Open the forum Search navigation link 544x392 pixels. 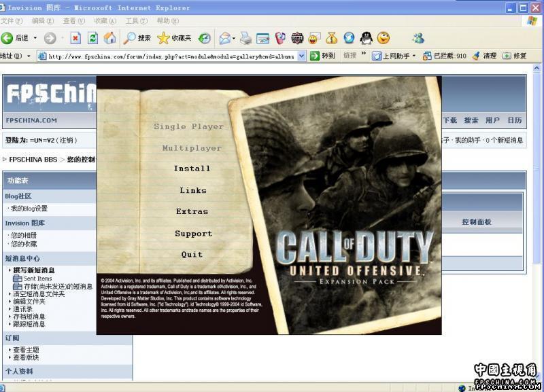click(471, 120)
